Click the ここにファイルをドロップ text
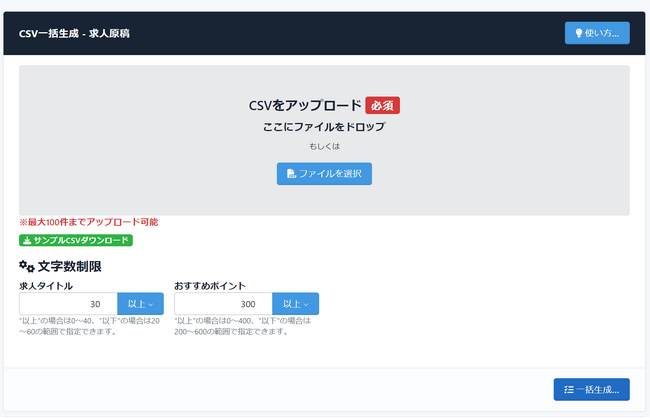650x418 pixels. tap(324, 127)
